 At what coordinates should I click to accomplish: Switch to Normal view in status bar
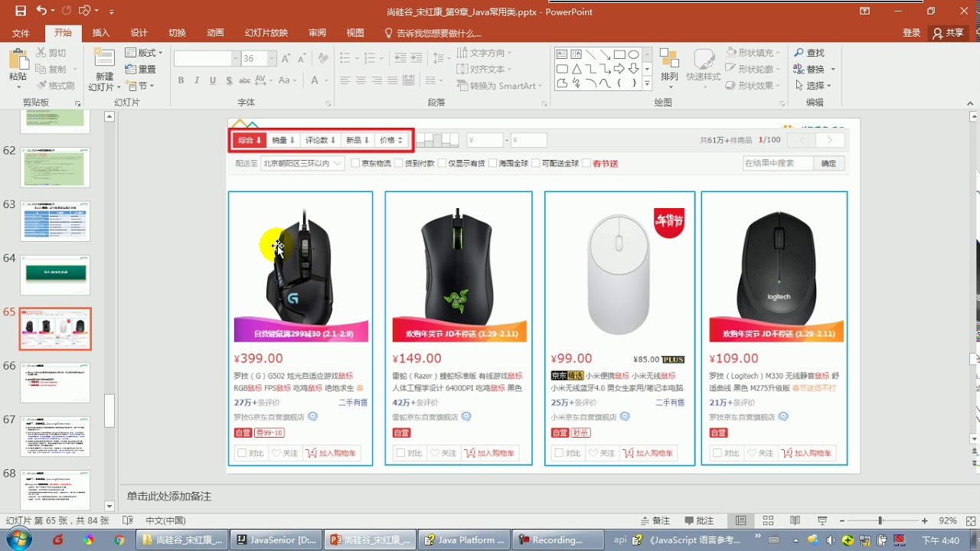(740, 520)
